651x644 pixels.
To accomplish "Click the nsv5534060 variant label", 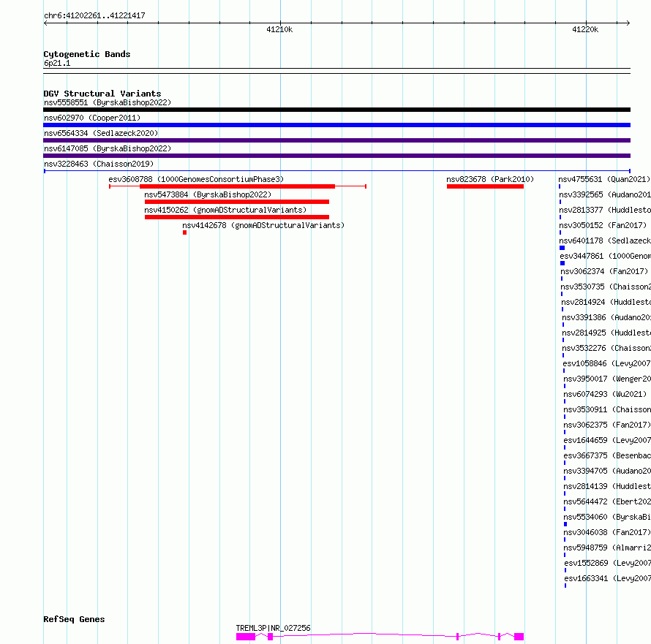I will (x=607, y=517).
